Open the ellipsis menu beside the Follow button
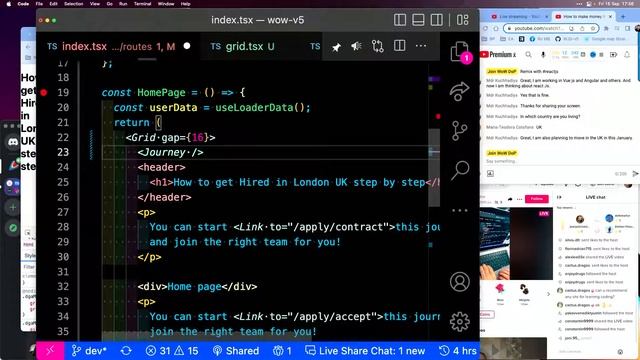This screenshot has width=640, height=360. (519, 199)
